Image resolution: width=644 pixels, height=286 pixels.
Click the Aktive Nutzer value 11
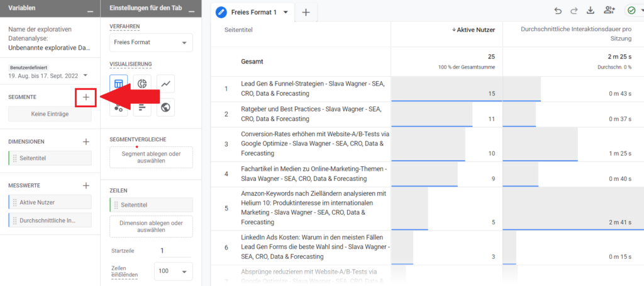pyautogui.click(x=492, y=119)
